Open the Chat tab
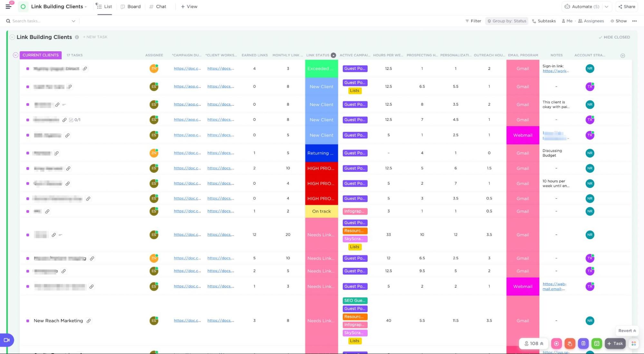Screen dimensions: 644x354 [158, 6]
